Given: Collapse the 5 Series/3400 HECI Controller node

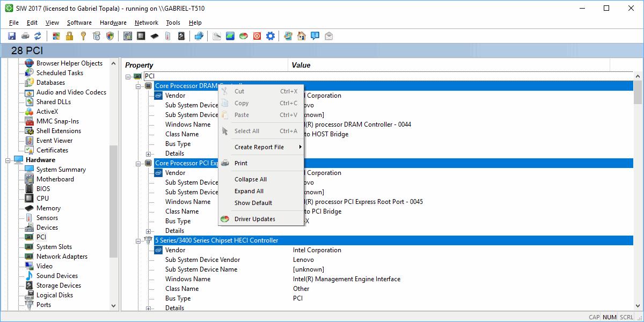Looking at the screenshot, I should [138, 240].
